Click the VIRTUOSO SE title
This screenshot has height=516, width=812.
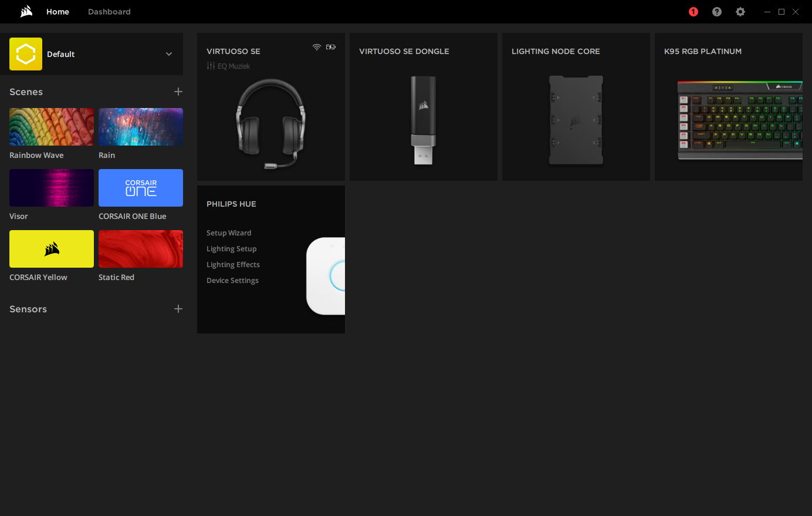click(234, 51)
